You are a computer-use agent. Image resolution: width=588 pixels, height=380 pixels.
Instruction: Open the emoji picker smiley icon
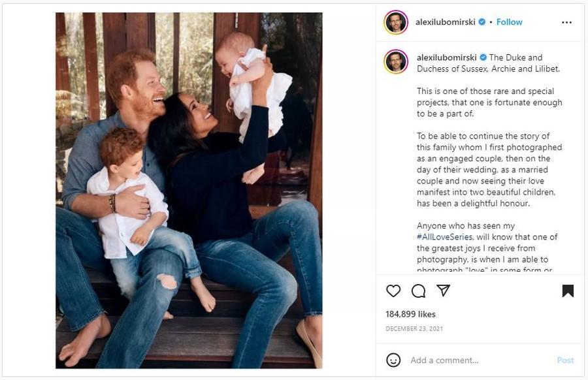pyautogui.click(x=393, y=360)
